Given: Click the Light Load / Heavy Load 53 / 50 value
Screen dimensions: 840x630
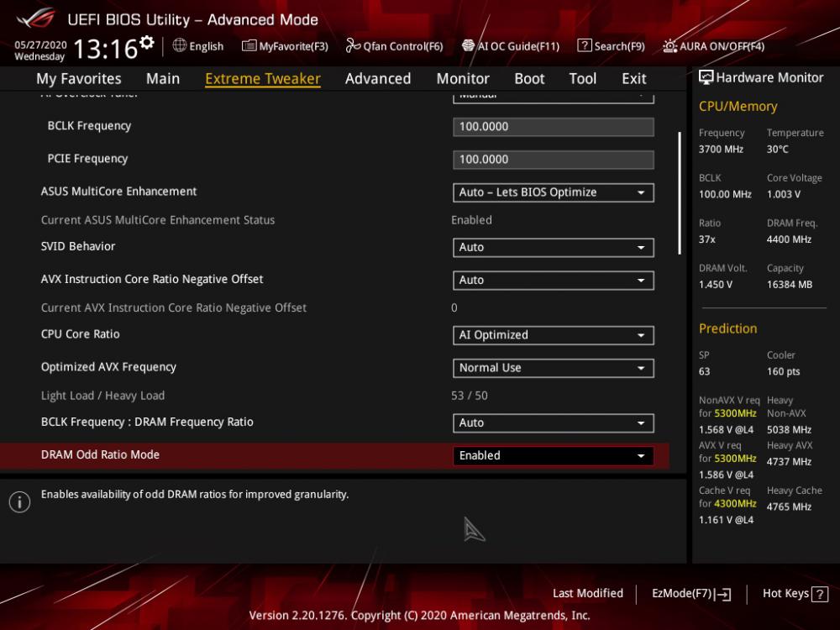Looking at the screenshot, I should tap(470, 396).
